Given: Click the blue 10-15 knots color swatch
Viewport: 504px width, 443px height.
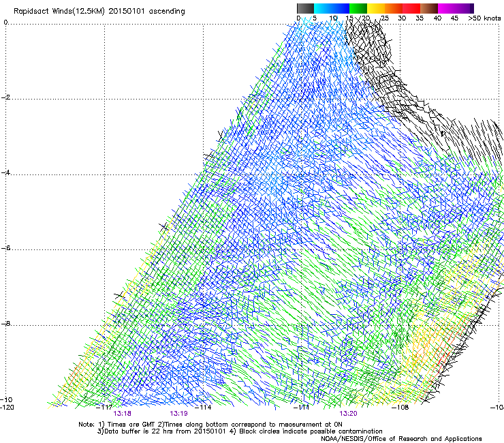Looking at the screenshot, I should pos(341,8).
